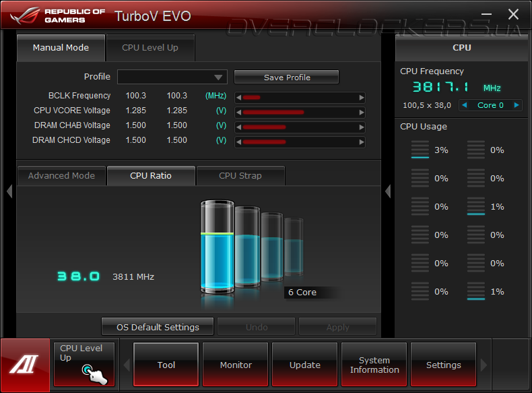The width and height of the screenshot is (532, 393).
Task: Open the Tool menu button
Action: (x=166, y=365)
